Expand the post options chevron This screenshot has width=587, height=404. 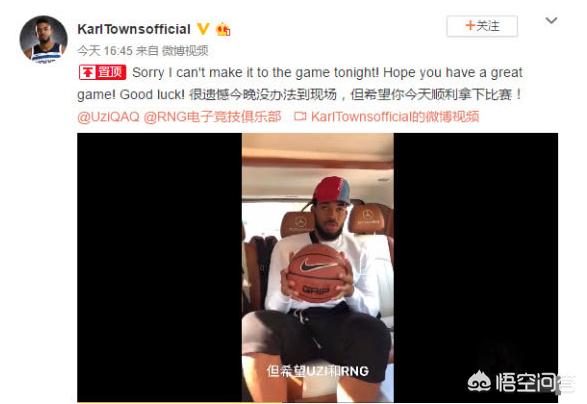[x=551, y=20]
